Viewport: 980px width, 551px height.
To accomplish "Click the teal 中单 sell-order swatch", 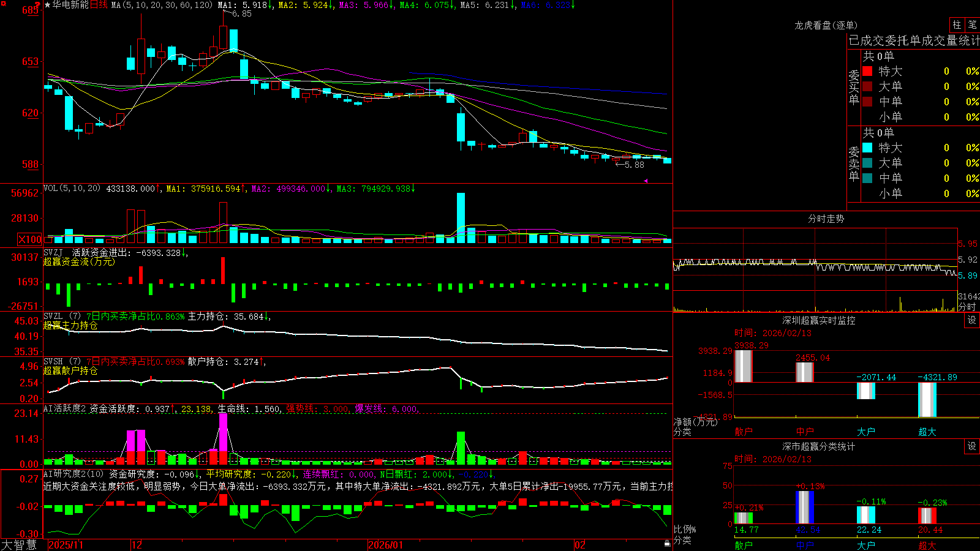I will (x=867, y=178).
